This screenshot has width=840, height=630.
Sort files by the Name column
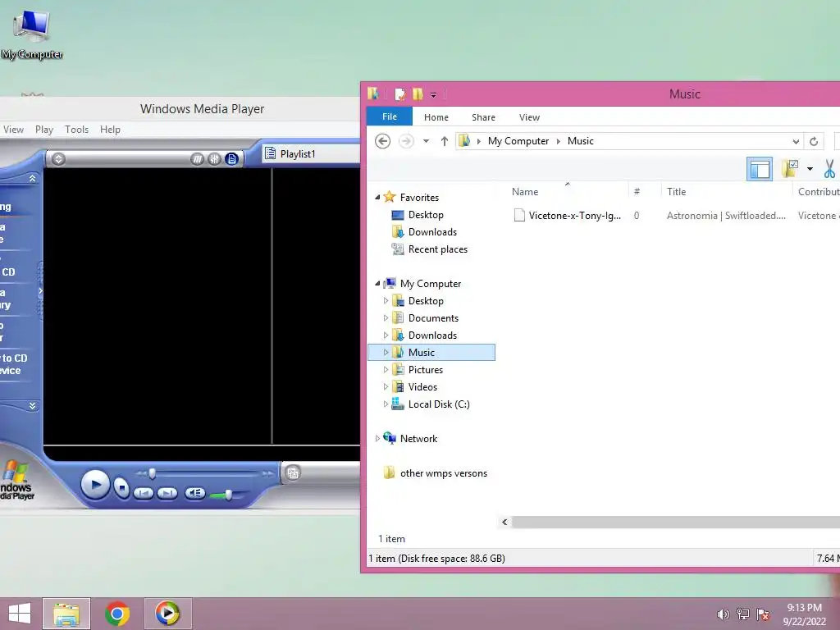[525, 192]
